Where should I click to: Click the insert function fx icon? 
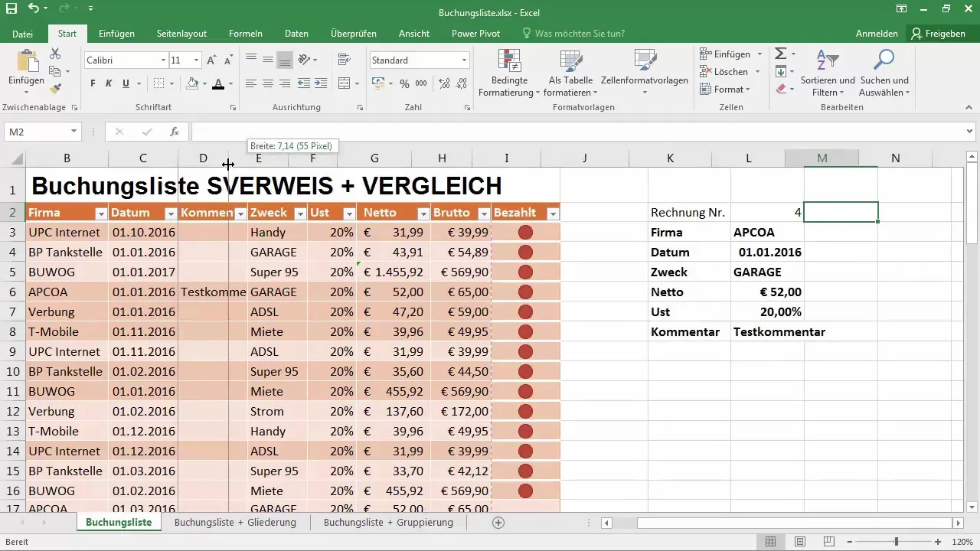[x=175, y=132]
